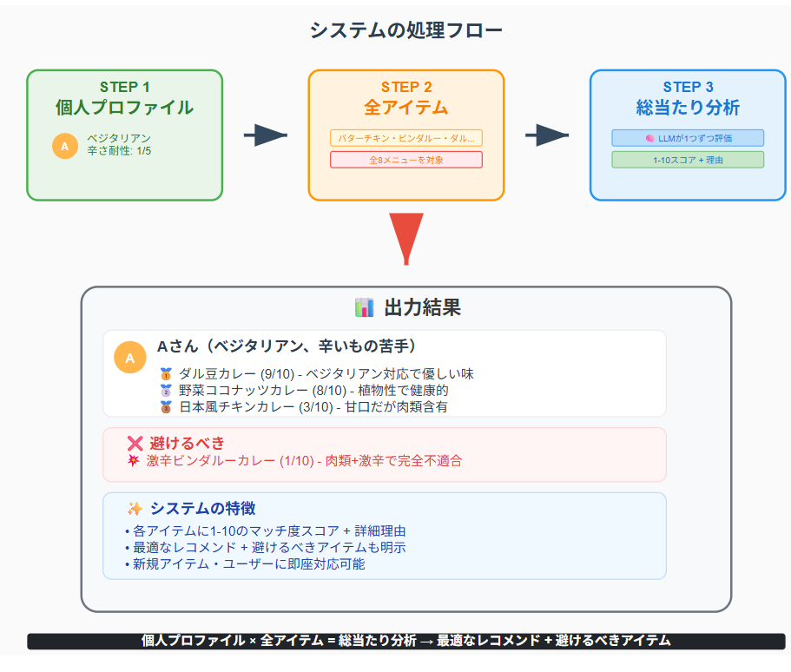This screenshot has height=672, width=791.
Task: Click the dark bottom banner with summary formula
Action: 406,641
